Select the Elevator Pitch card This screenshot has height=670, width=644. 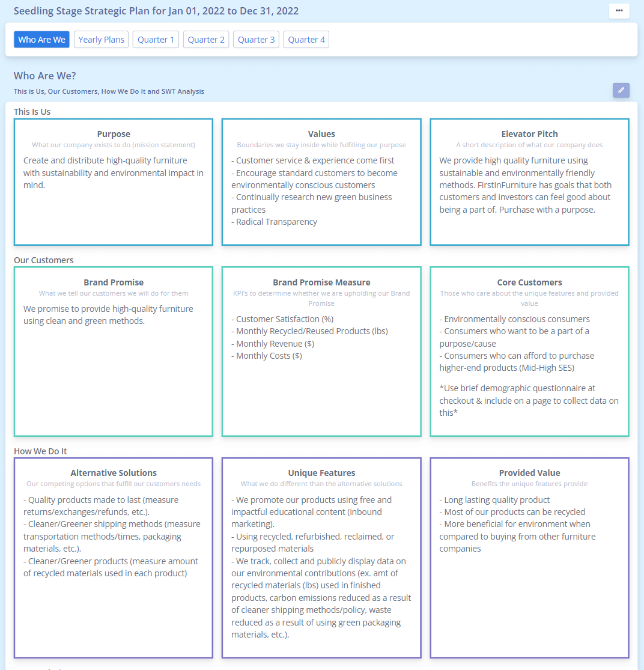pyautogui.click(x=529, y=182)
